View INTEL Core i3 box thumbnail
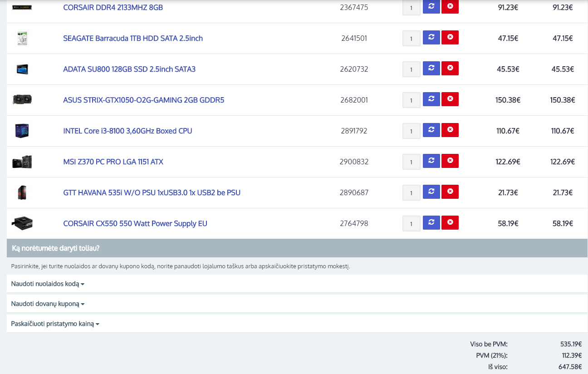 [x=22, y=131]
